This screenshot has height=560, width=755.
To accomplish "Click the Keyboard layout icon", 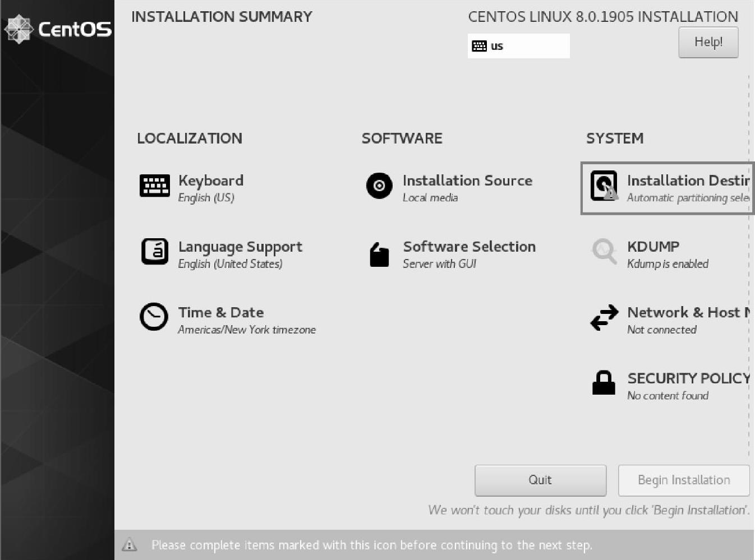I will (x=154, y=186).
